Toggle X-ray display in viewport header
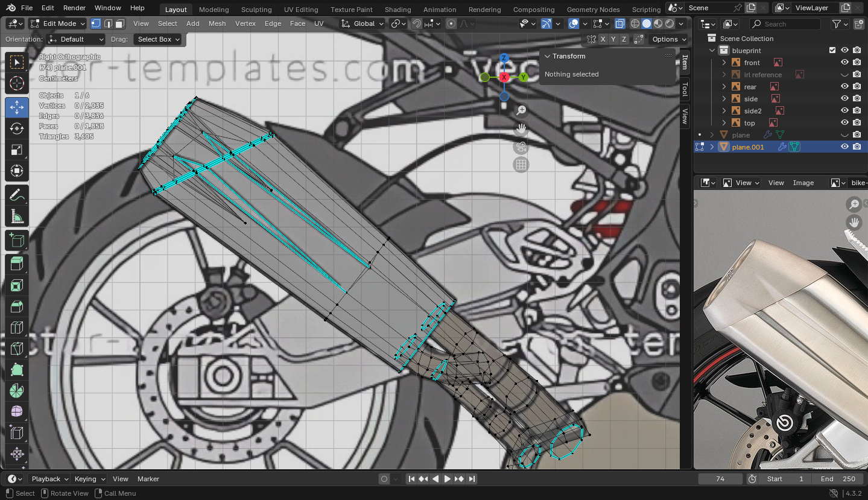The height and width of the screenshot is (500, 868). [x=619, y=24]
